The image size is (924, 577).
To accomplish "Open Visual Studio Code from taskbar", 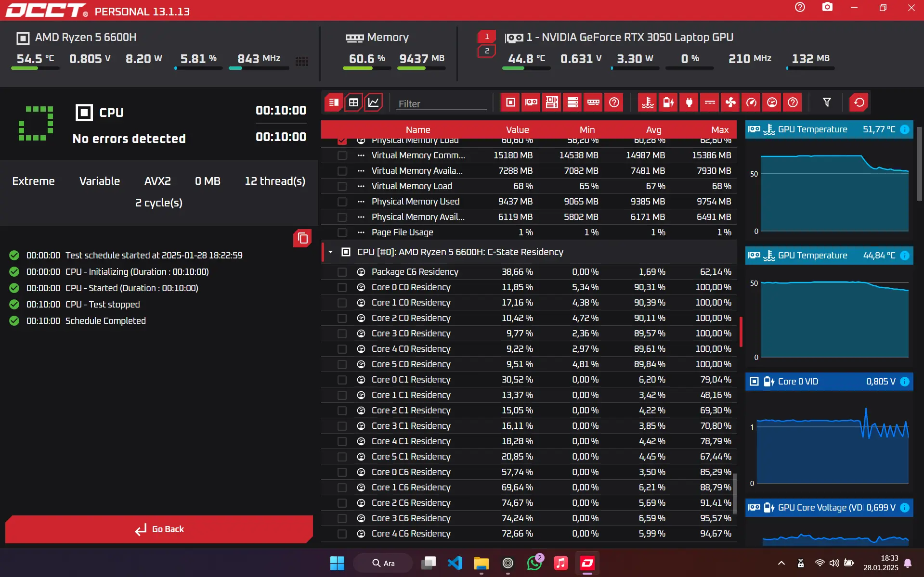I will (x=455, y=563).
